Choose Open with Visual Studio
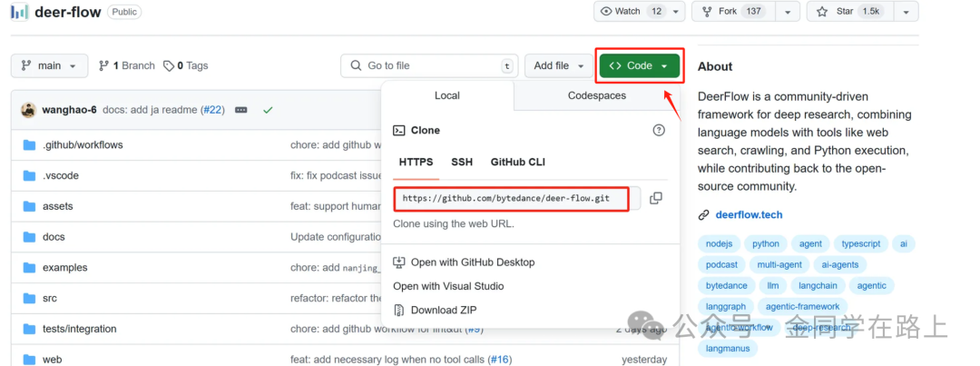 [448, 287]
